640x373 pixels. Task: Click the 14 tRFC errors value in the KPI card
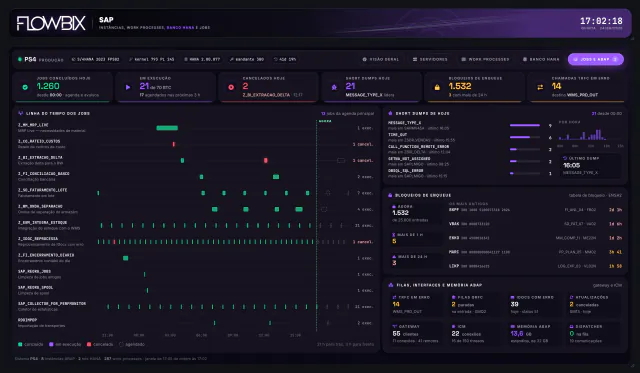[x=556, y=86]
